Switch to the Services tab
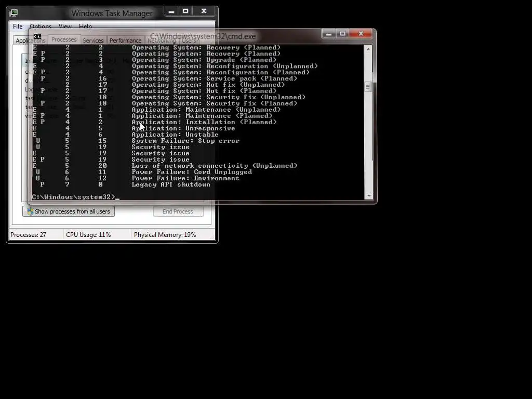532x399 pixels. tap(93, 41)
